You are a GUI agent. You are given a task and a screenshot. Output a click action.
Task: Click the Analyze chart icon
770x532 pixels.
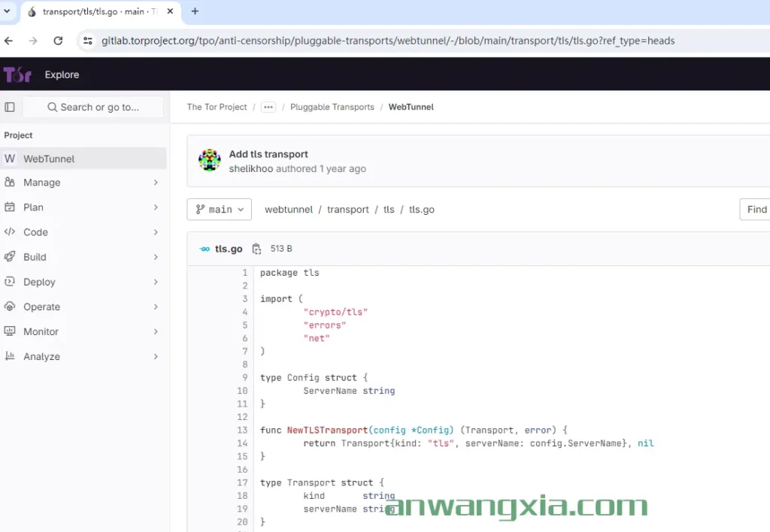[9, 356]
